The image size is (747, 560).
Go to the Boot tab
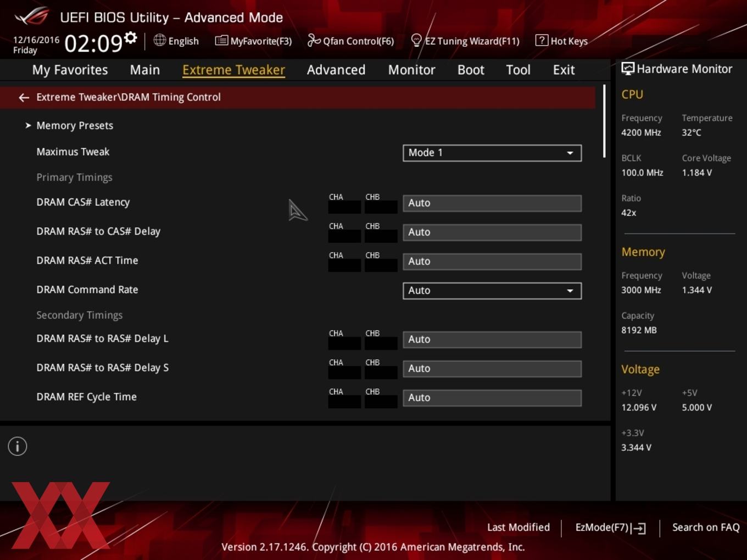(x=471, y=70)
